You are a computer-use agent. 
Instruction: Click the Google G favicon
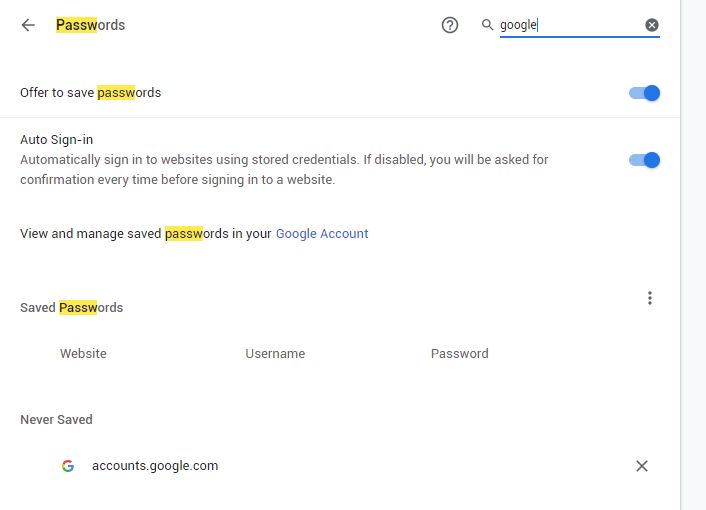(x=68, y=466)
